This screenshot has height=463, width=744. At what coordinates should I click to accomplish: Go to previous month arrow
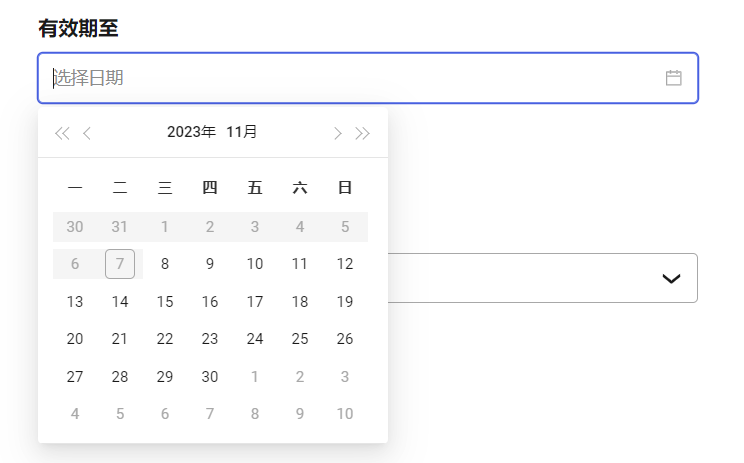coord(87,133)
